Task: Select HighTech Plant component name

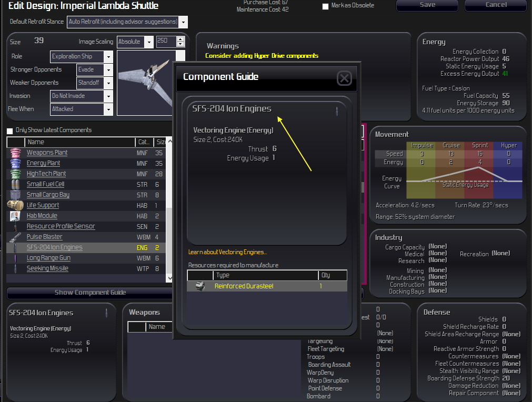Action: tap(46, 174)
